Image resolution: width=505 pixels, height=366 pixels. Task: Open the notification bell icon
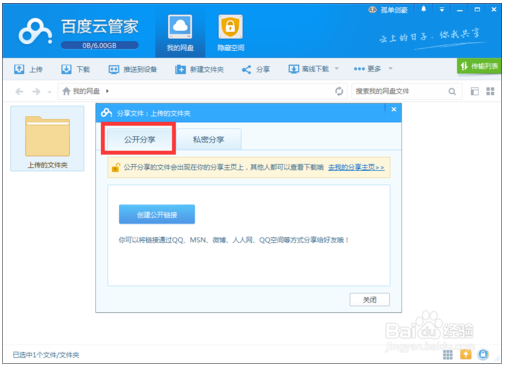point(424,9)
